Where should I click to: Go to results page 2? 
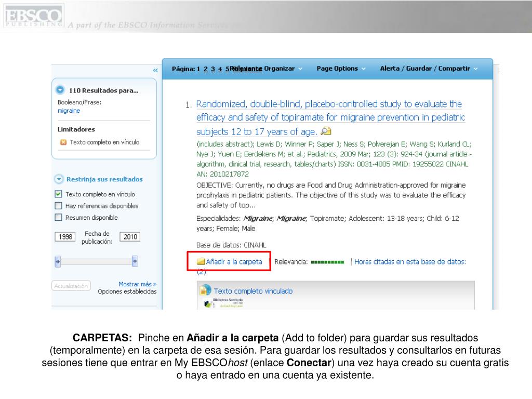point(206,69)
